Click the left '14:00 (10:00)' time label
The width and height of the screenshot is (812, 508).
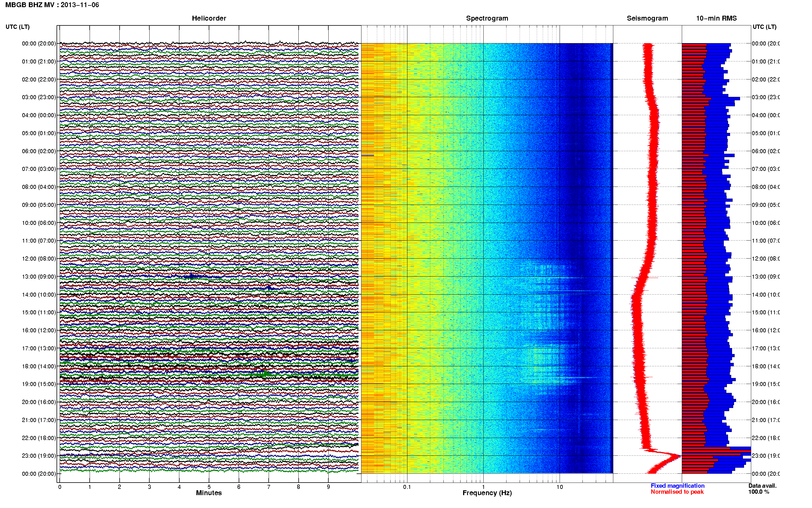tap(39, 295)
